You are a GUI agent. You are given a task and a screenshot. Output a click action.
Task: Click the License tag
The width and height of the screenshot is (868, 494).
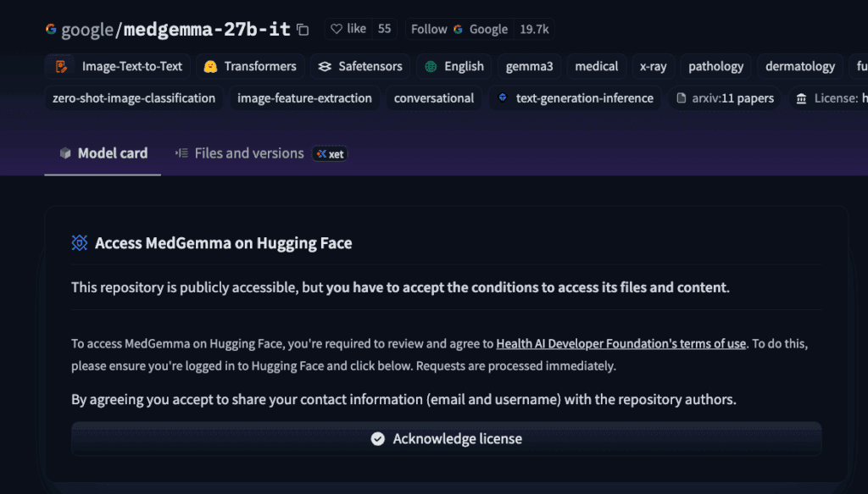pos(828,98)
